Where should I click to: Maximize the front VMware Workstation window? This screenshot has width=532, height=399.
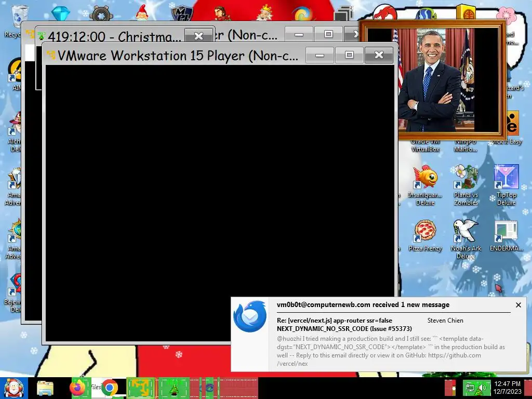pos(349,55)
